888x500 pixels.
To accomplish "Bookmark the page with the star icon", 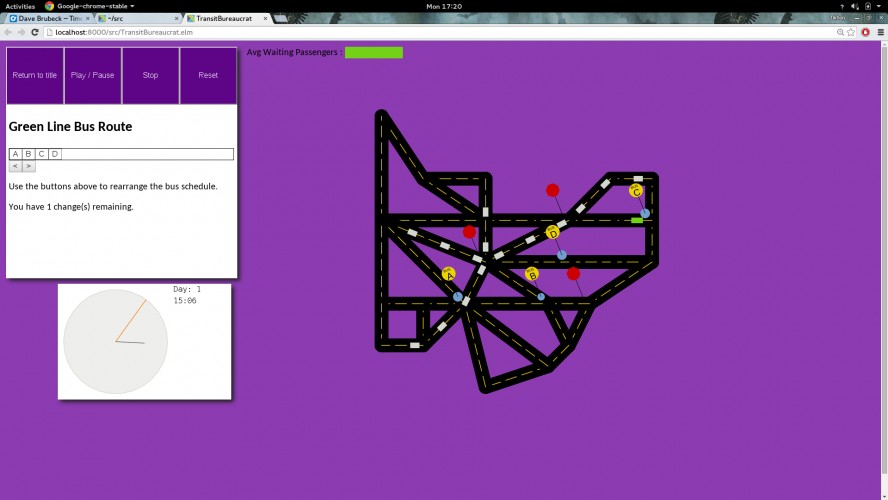I will (851, 32).
